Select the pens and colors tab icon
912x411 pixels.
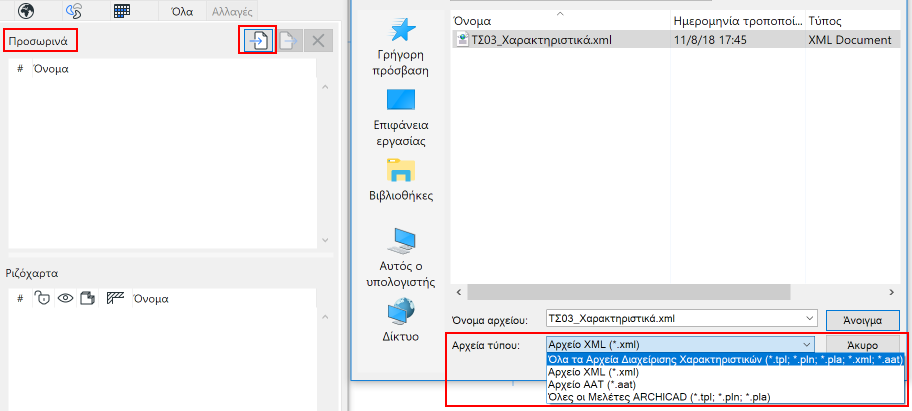[x=74, y=10]
